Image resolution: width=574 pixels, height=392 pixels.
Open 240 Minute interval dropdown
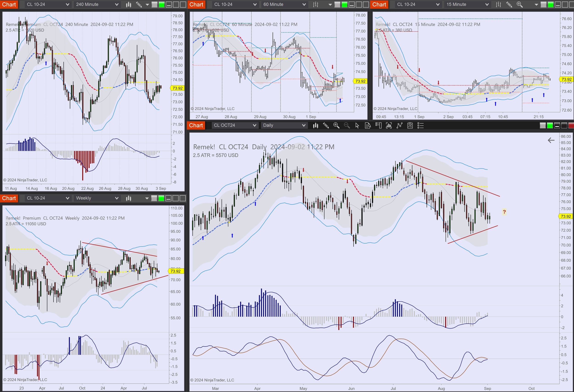pos(97,4)
